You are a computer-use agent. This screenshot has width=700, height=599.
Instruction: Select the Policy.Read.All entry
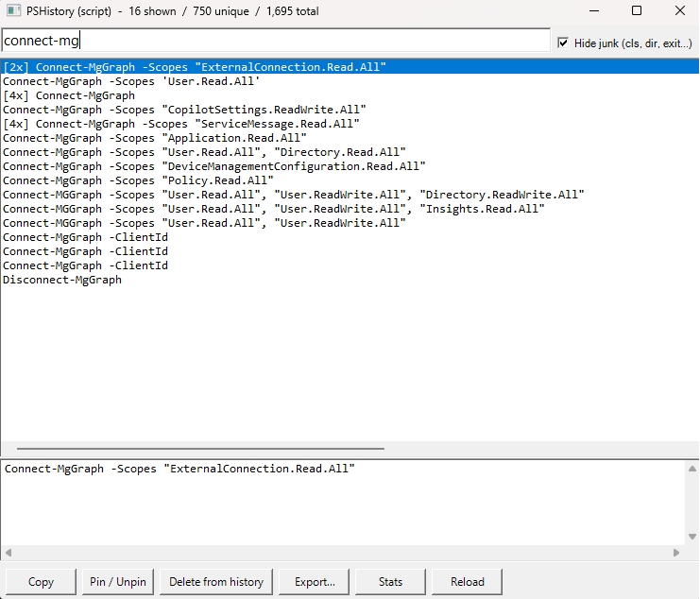pyautogui.click(x=350, y=180)
